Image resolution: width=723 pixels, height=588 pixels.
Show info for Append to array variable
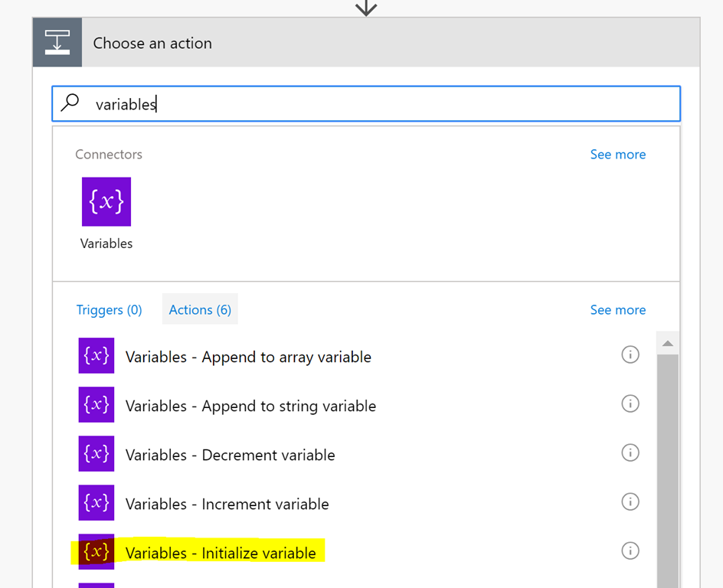[630, 354]
